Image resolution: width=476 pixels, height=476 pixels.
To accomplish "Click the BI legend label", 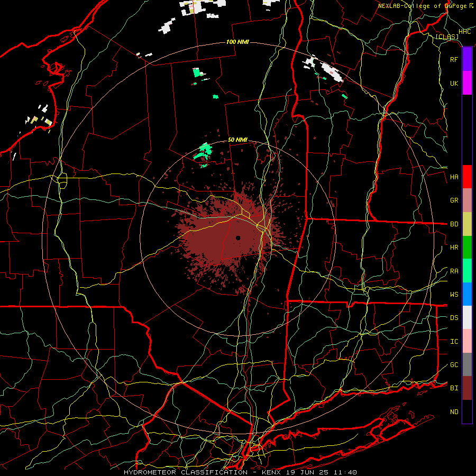I will (454, 388).
